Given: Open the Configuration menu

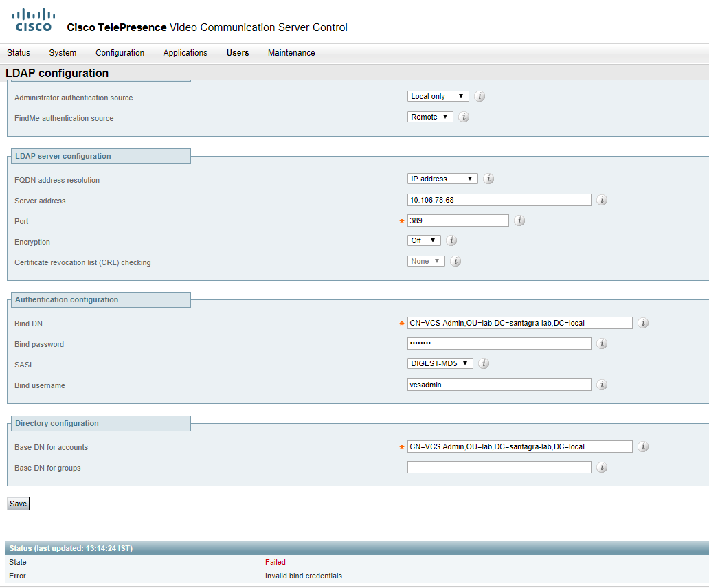Looking at the screenshot, I should pos(120,53).
